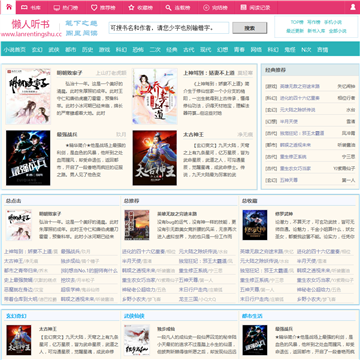
Task: Select the 鬼怪 category
Action: (x=290, y=50)
